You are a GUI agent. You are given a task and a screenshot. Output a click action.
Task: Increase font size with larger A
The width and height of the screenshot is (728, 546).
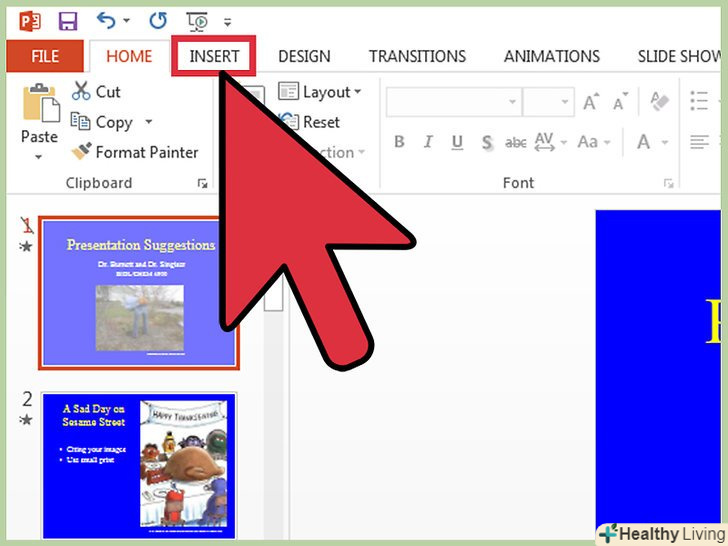point(591,102)
